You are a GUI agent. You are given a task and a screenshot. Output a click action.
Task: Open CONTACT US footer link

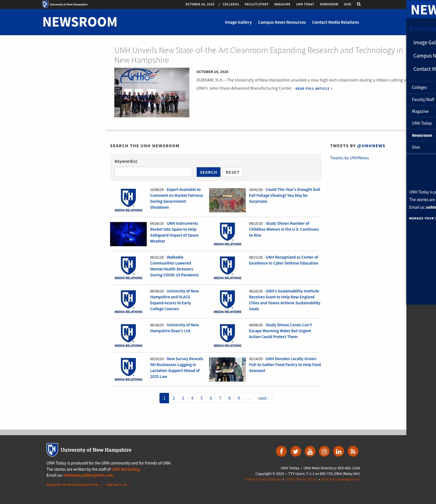point(118,485)
